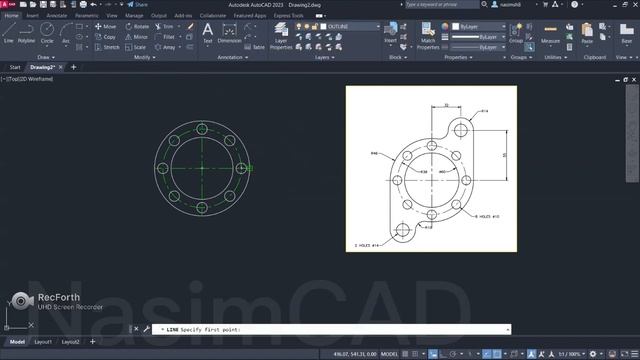The image size is (640, 360).
Task: Select the Arc tool
Action: (x=66, y=33)
